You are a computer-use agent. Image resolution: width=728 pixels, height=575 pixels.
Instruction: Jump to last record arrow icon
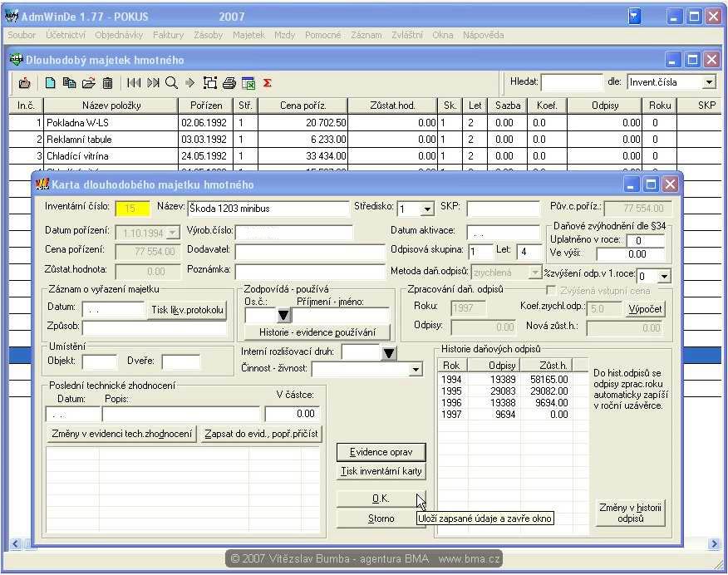tap(153, 83)
